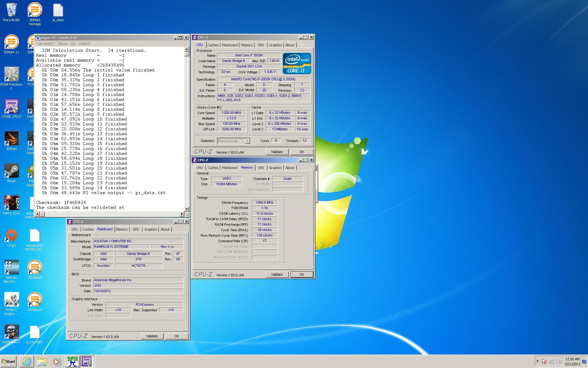Open the Start menu
This screenshot has width=588, height=368.
click(8, 362)
